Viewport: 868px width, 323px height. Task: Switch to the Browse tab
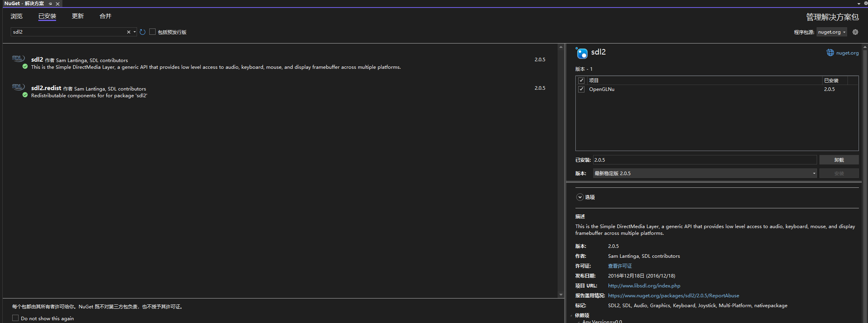[17, 16]
